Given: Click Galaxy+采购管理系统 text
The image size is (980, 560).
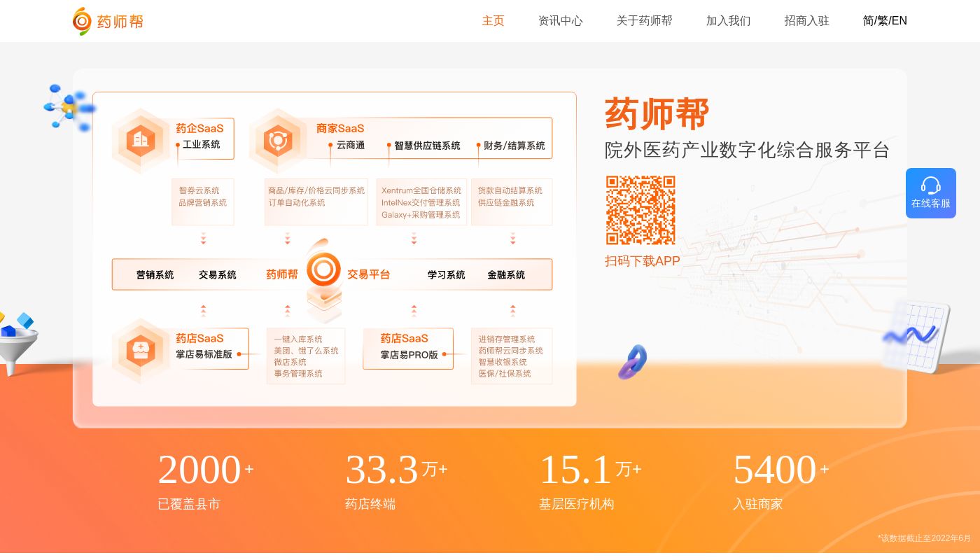Looking at the screenshot, I should 421,214.
